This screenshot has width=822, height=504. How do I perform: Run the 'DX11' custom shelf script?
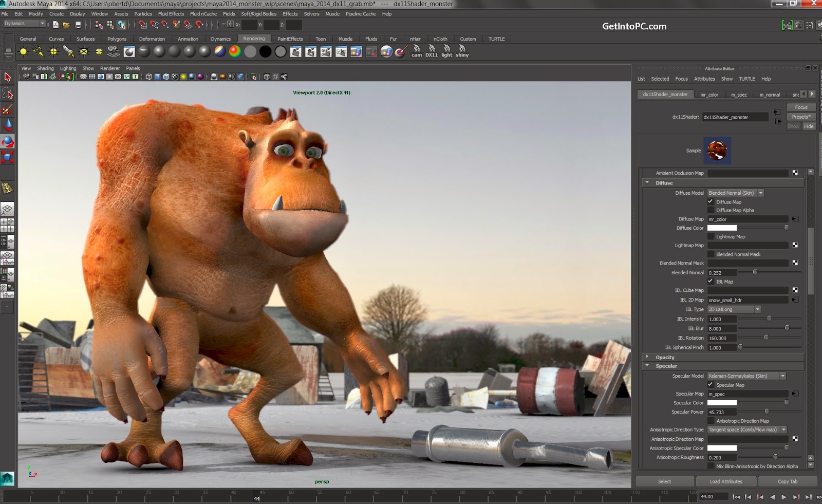(x=432, y=51)
